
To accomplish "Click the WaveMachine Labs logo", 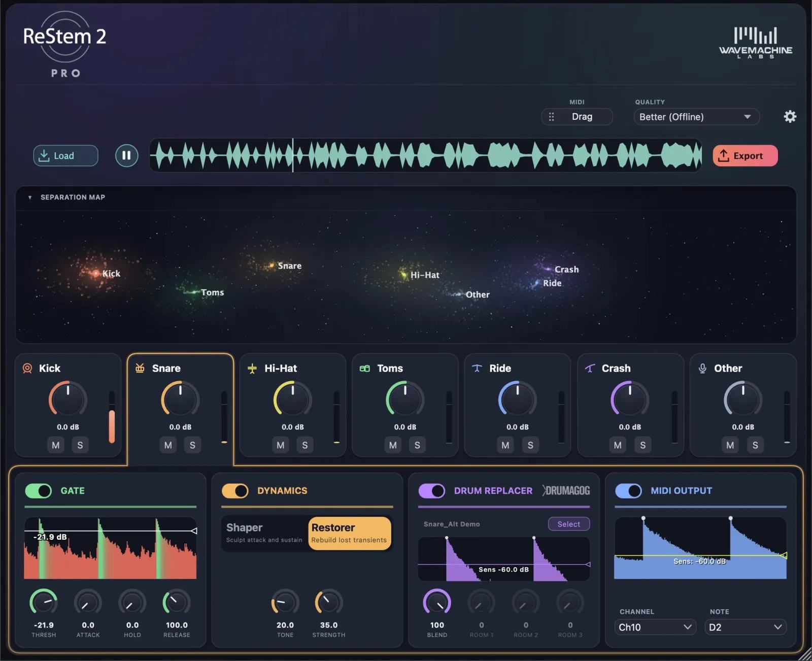I will click(x=756, y=43).
